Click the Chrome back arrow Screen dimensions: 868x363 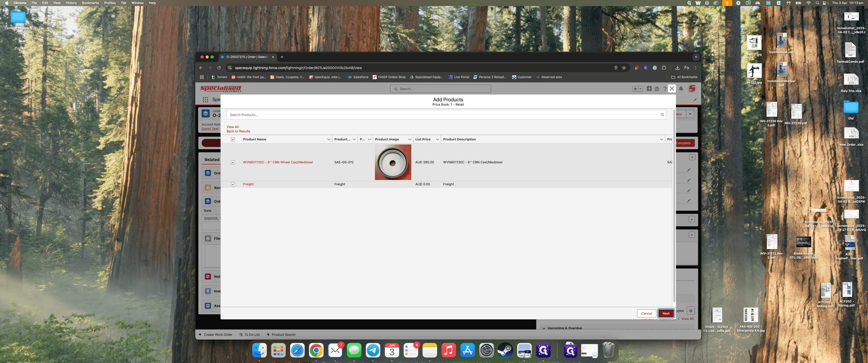201,68
